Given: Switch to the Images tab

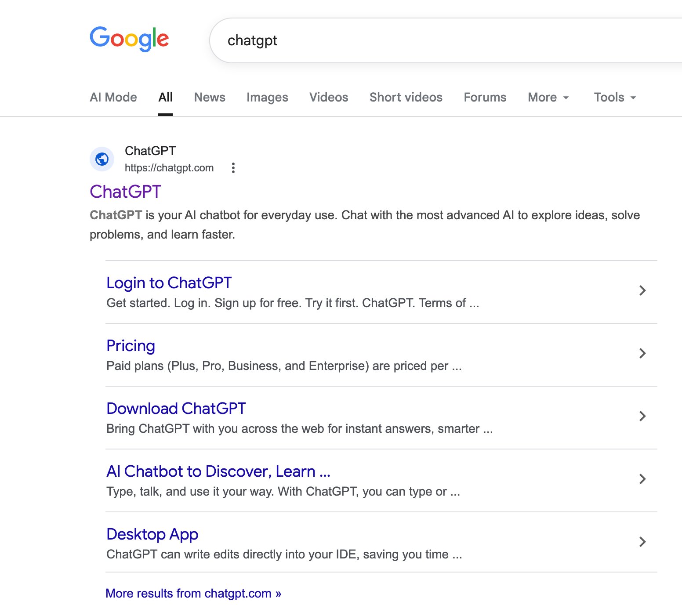Looking at the screenshot, I should point(267,97).
